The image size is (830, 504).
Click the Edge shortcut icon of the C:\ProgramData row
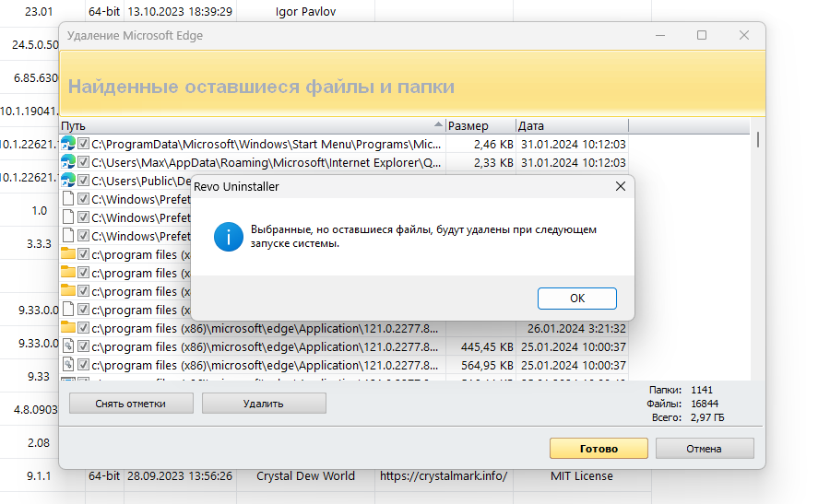point(67,144)
